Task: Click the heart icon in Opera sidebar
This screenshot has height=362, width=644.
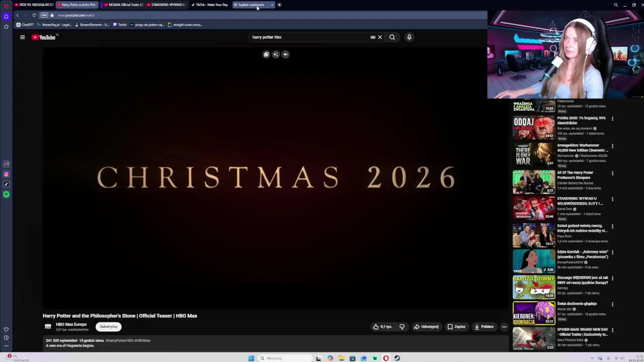Action: 6,330
